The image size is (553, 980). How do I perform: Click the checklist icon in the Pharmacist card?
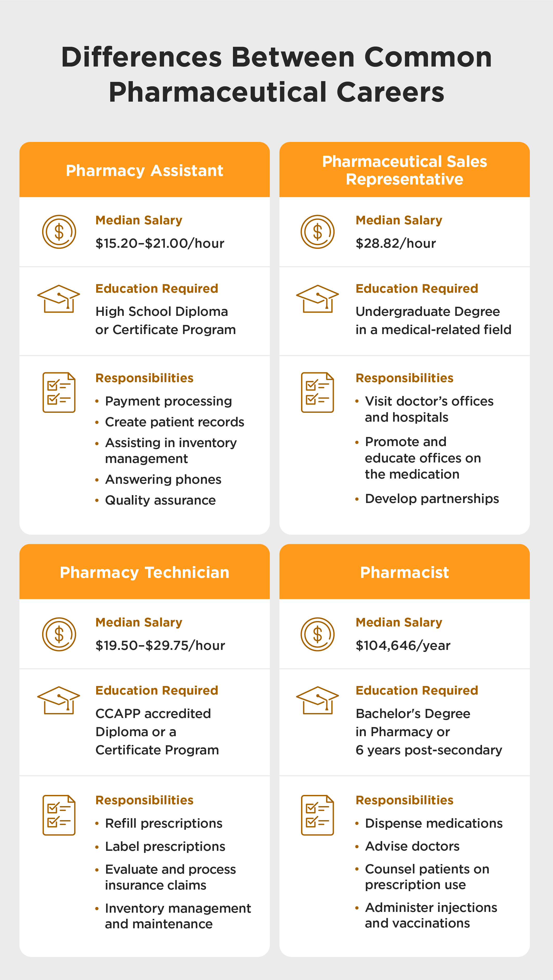point(317,815)
